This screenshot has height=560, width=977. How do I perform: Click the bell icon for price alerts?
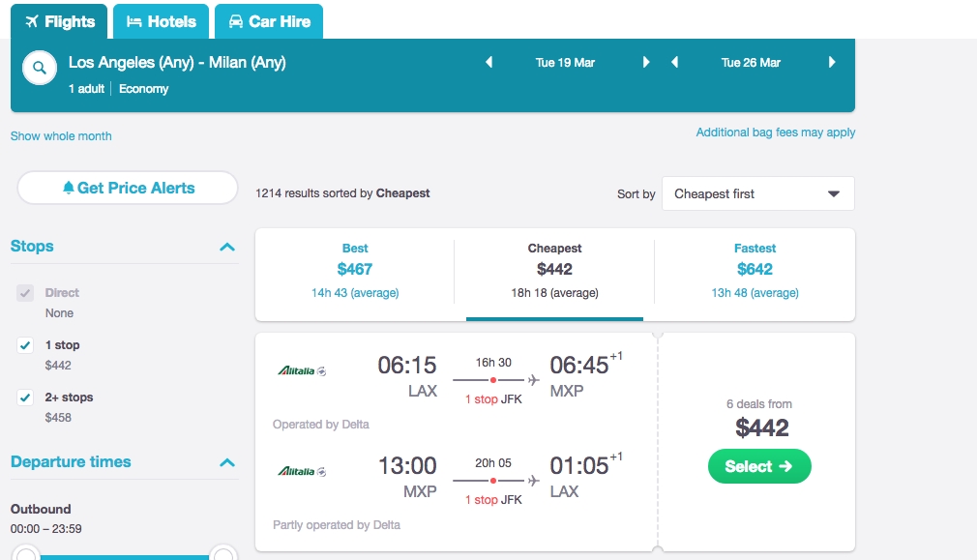69,188
